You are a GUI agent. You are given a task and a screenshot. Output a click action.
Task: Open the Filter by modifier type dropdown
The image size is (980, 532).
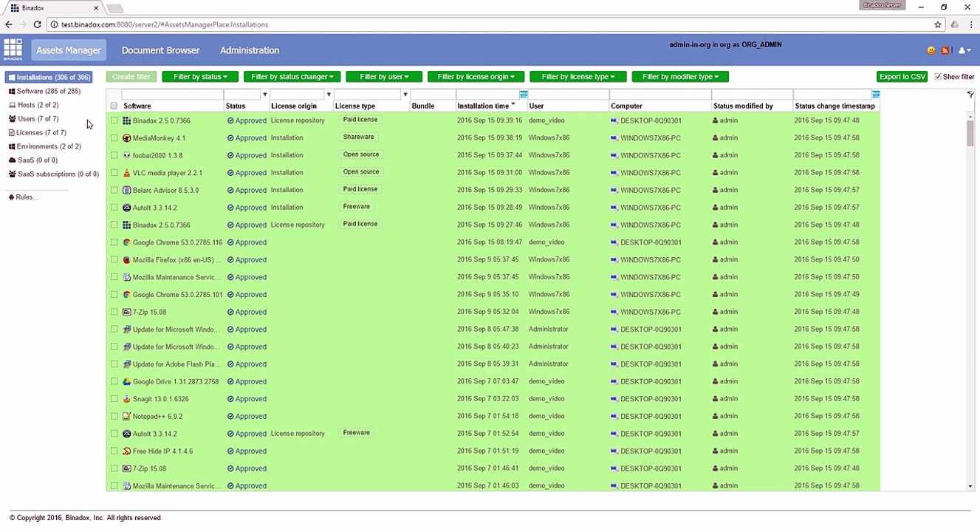coord(680,77)
